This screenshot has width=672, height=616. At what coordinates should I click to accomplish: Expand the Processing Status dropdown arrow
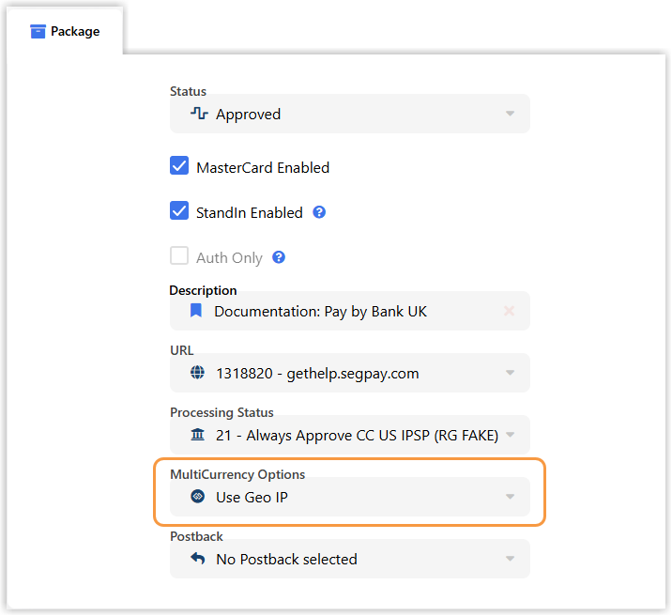510,435
